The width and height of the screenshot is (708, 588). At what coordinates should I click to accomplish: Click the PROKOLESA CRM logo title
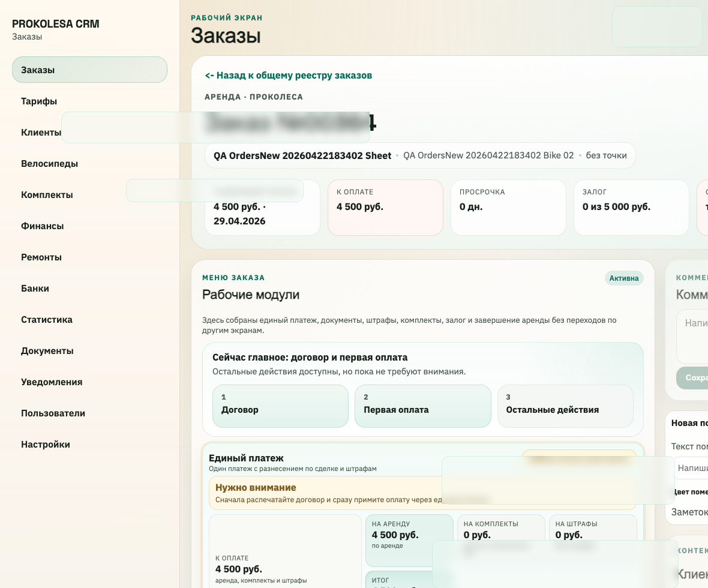coord(56,24)
